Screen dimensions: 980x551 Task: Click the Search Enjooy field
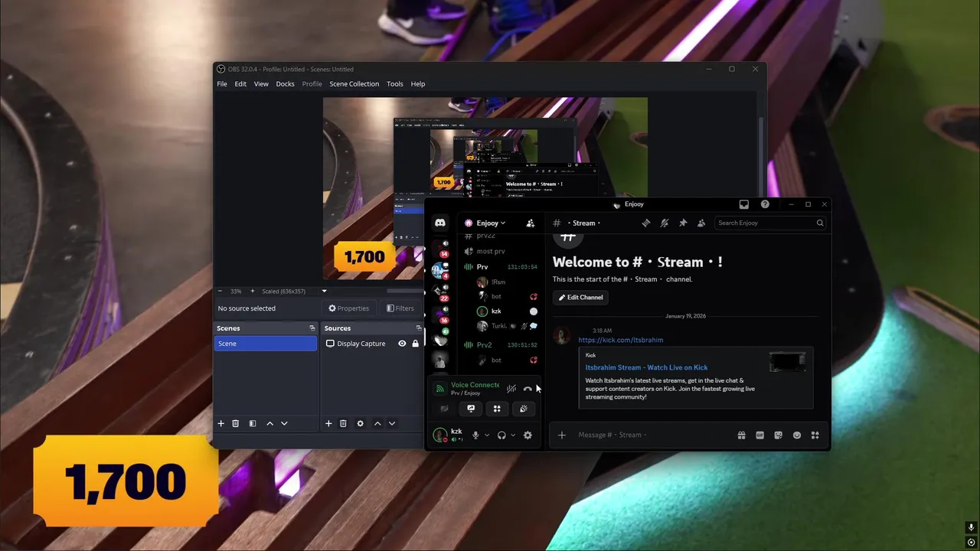(769, 223)
